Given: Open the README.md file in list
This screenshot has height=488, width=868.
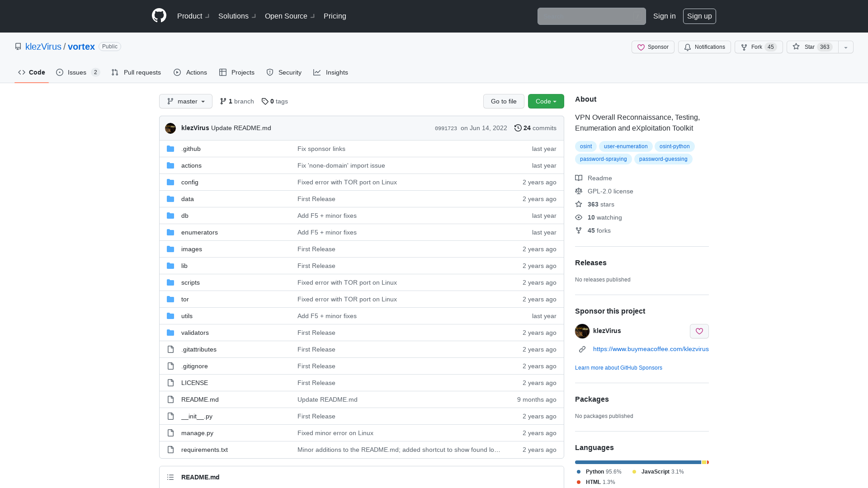Looking at the screenshot, I should click(200, 399).
